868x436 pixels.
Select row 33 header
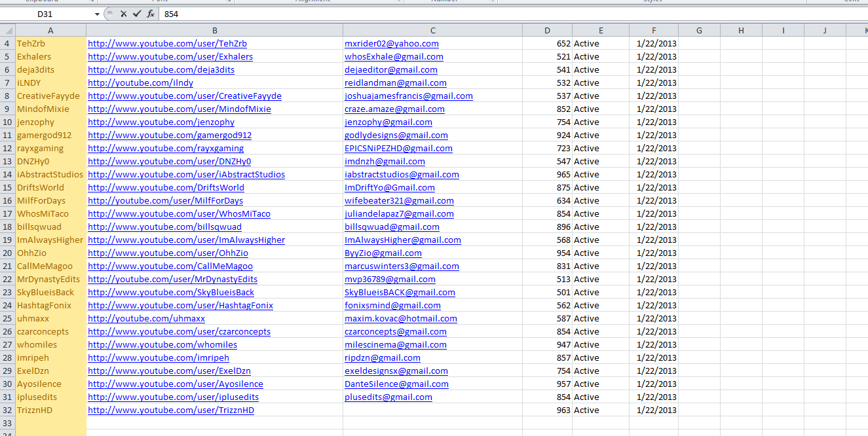point(8,423)
